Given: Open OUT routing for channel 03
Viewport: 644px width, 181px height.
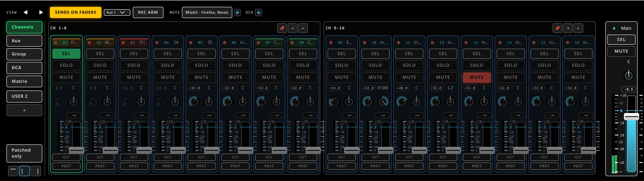Looking at the screenshot, I should pyautogui.click(x=134, y=157).
